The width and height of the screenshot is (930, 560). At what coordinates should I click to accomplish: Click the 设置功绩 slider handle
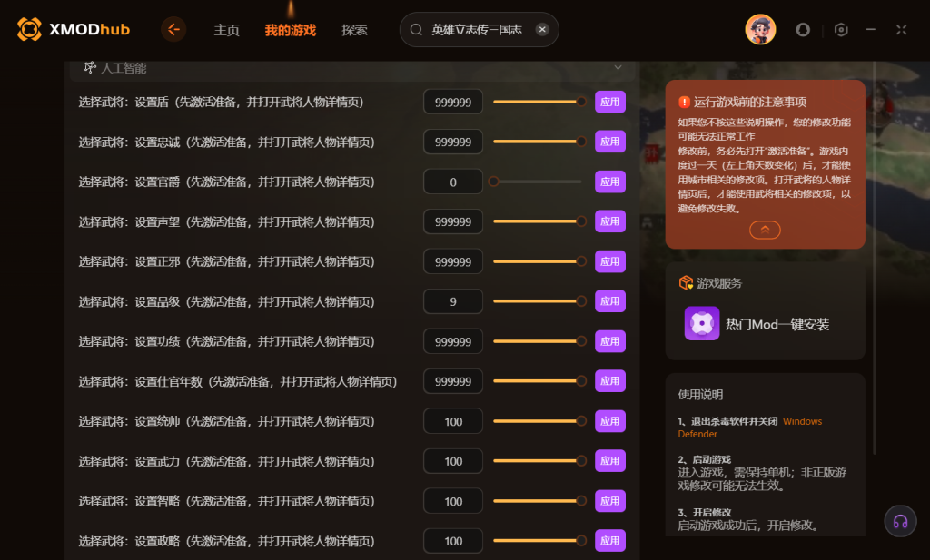click(x=581, y=341)
